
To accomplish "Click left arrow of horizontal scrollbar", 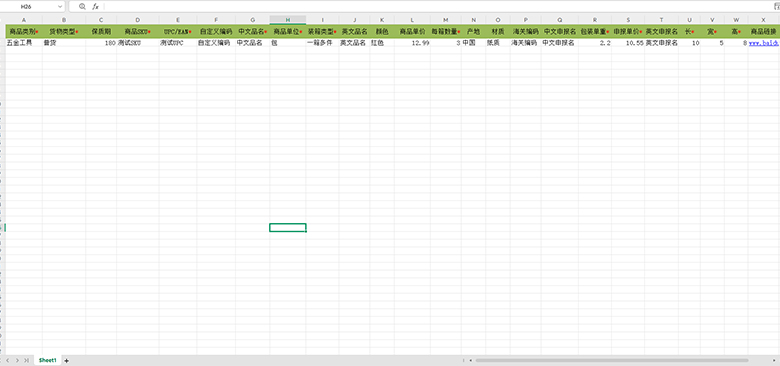I will click(x=471, y=360).
